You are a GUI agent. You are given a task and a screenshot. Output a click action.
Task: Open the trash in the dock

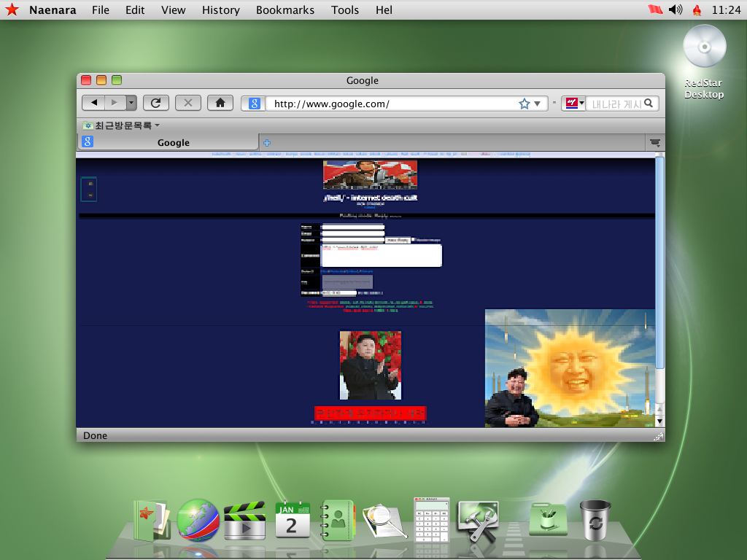tap(595, 520)
